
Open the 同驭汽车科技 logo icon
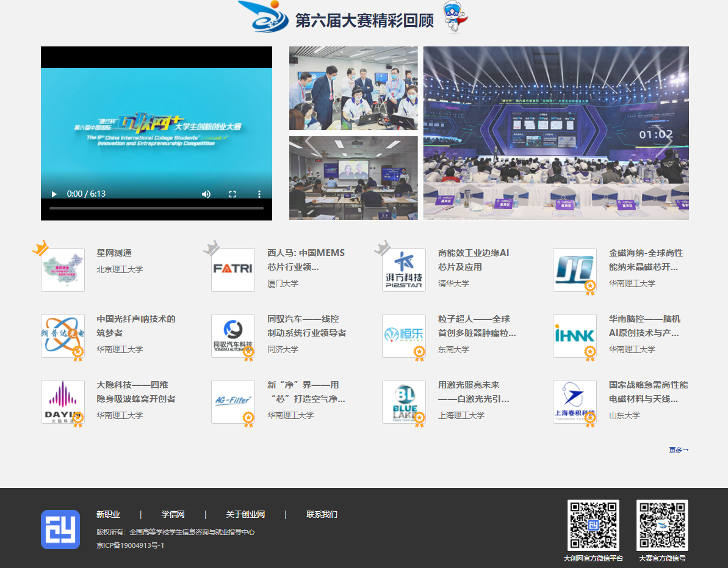233,335
